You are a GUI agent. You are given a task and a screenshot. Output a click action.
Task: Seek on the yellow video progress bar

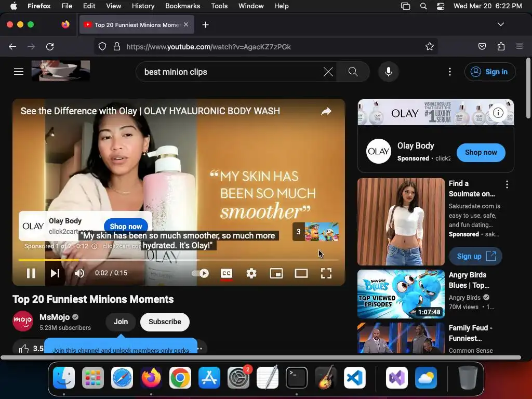179,260
